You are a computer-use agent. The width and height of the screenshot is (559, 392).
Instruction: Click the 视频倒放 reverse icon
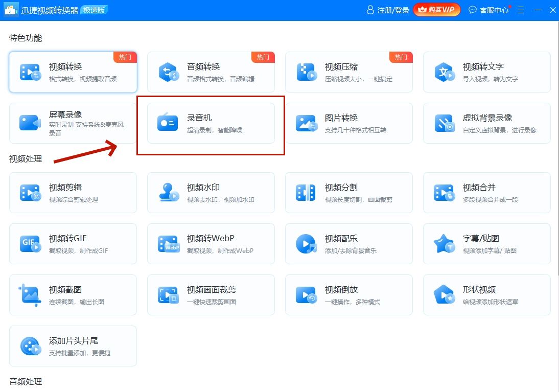(306, 295)
